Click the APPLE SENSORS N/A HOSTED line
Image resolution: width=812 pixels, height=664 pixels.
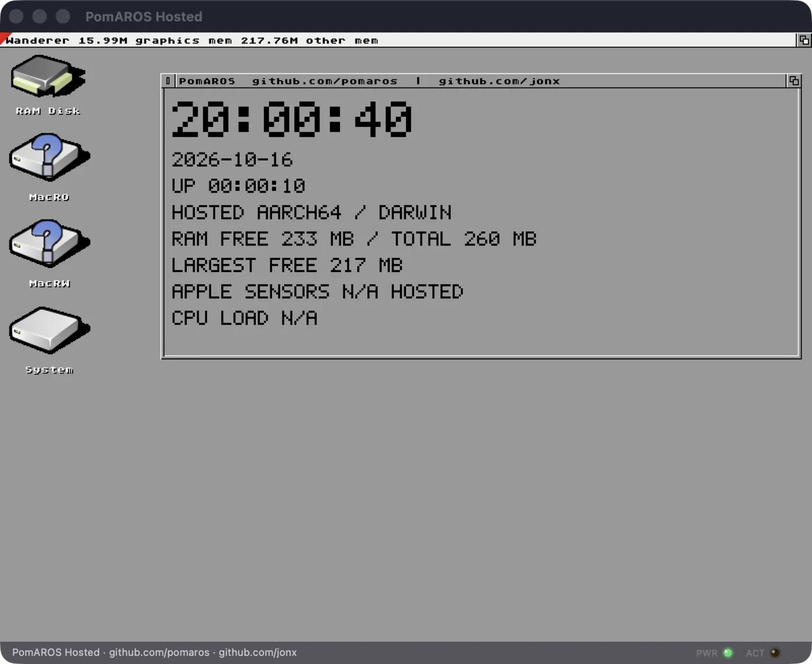(x=317, y=291)
